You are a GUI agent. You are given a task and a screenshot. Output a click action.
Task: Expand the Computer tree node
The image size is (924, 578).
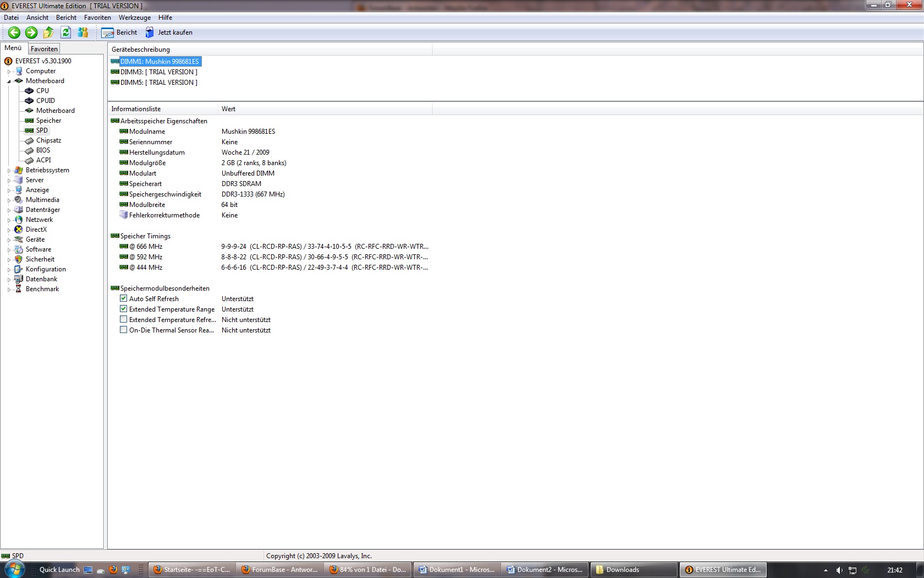coord(9,72)
